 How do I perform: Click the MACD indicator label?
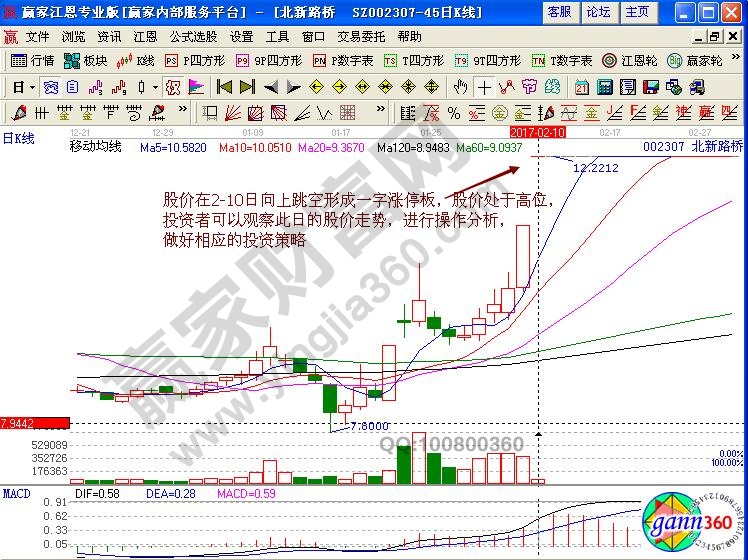pos(17,494)
